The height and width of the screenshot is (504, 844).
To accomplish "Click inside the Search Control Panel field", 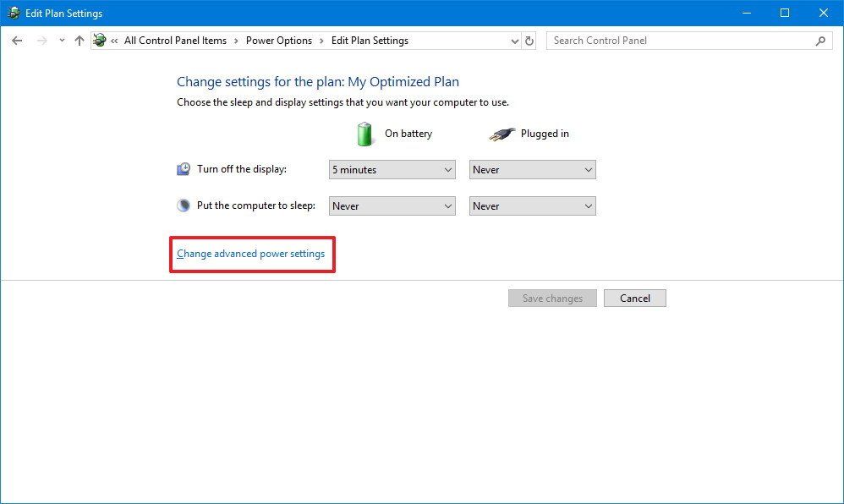I will (677, 40).
